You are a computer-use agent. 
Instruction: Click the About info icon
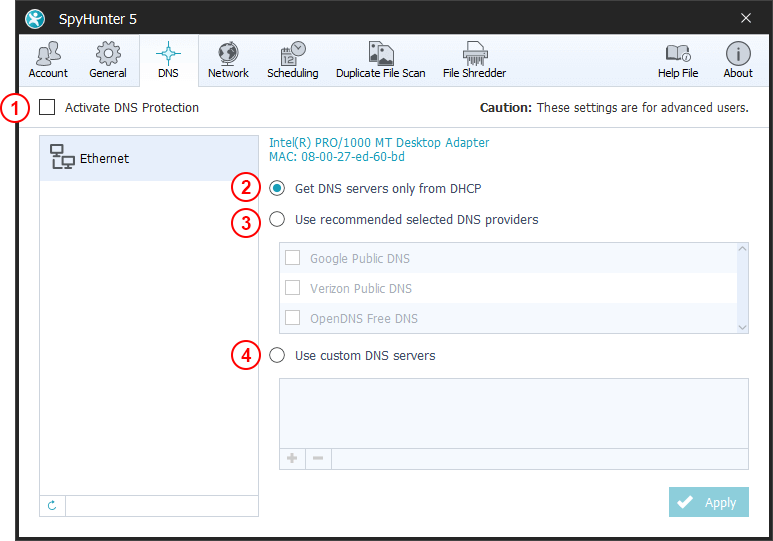click(738, 60)
